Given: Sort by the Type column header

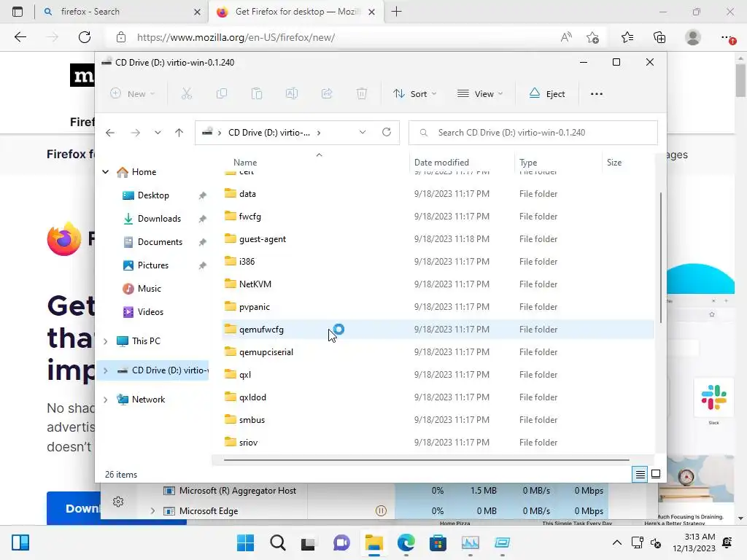Looking at the screenshot, I should tap(528, 163).
